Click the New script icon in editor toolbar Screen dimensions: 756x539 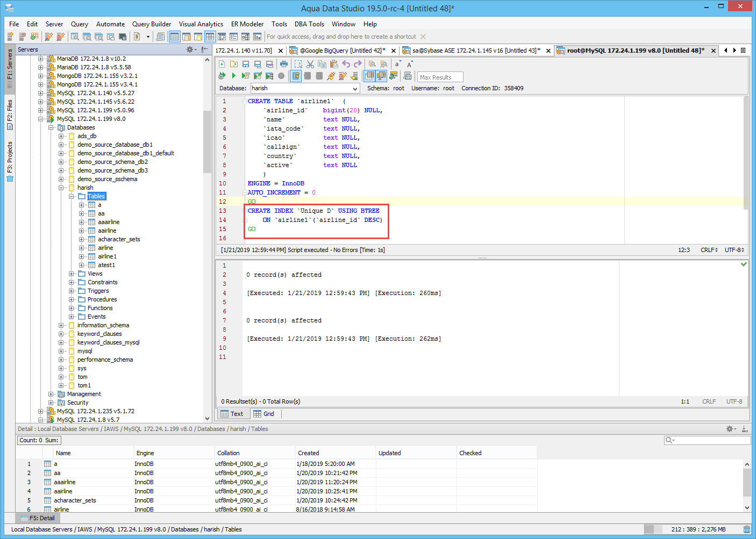click(222, 64)
